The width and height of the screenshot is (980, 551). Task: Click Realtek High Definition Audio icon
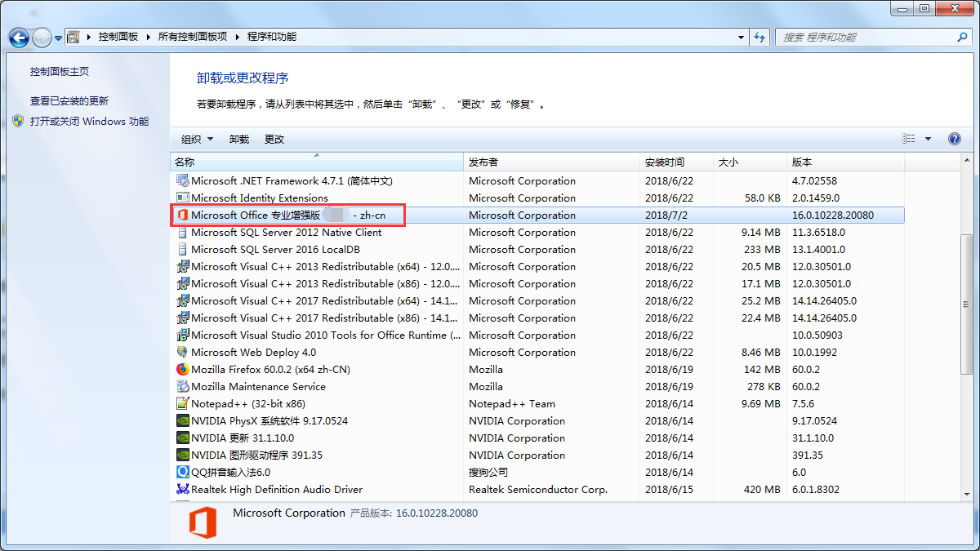(x=183, y=490)
